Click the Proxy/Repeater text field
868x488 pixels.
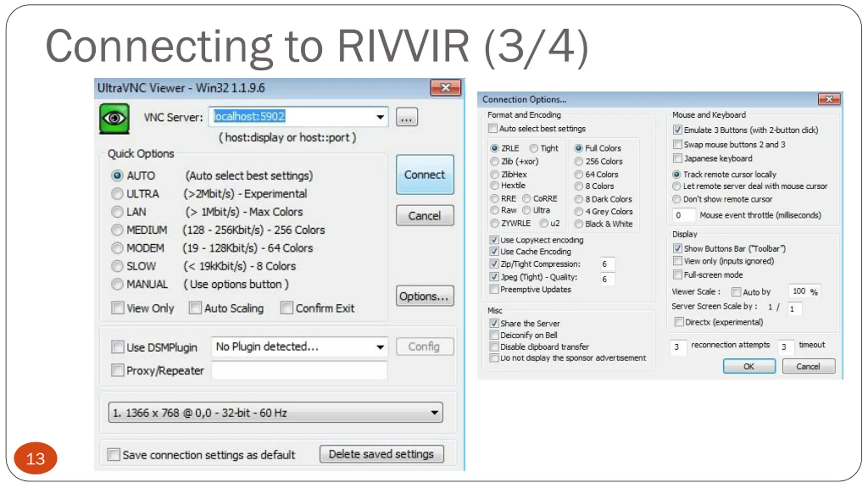pos(299,370)
